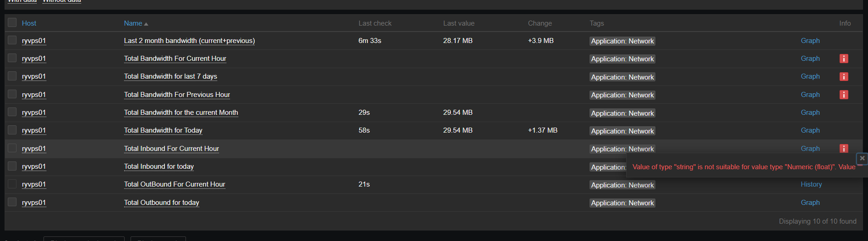Sort the table by Host column
The width and height of the screenshot is (868, 241).
[29, 23]
